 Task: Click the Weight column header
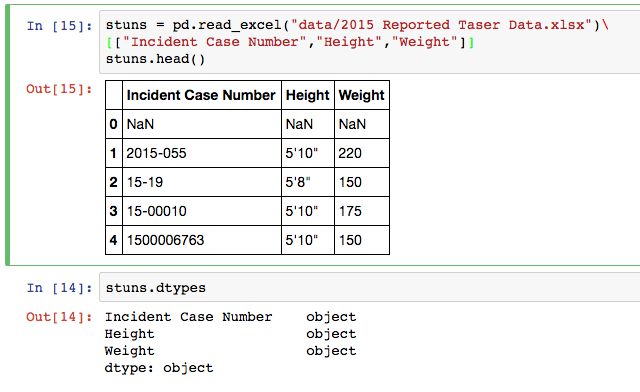362,95
